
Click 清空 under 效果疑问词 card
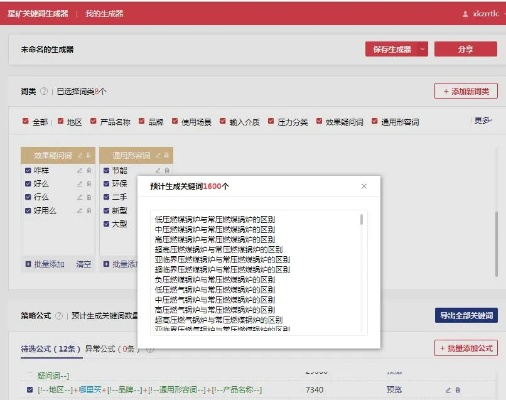[83, 264]
